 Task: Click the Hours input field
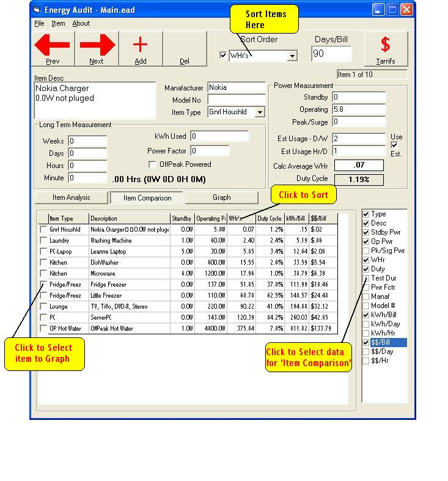(x=87, y=166)
